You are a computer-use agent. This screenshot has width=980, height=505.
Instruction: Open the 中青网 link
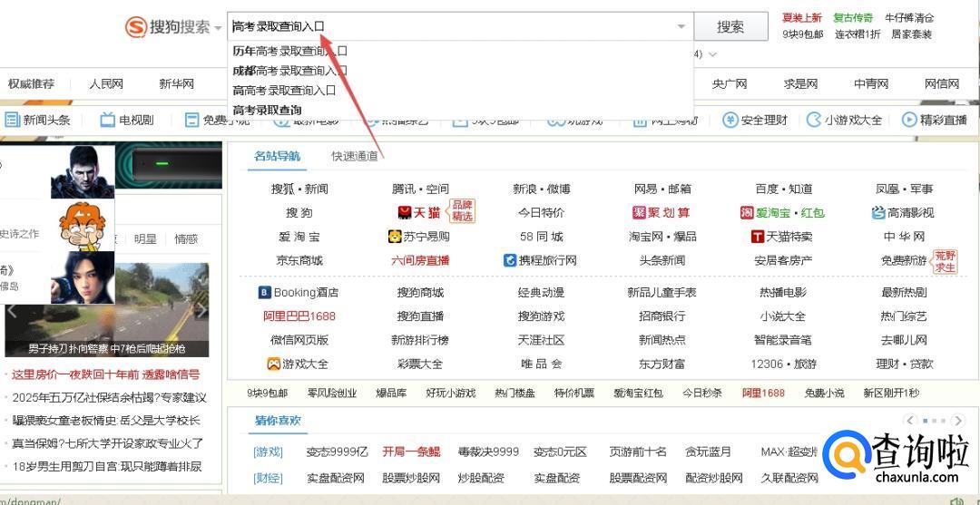[x=871, y=83]
